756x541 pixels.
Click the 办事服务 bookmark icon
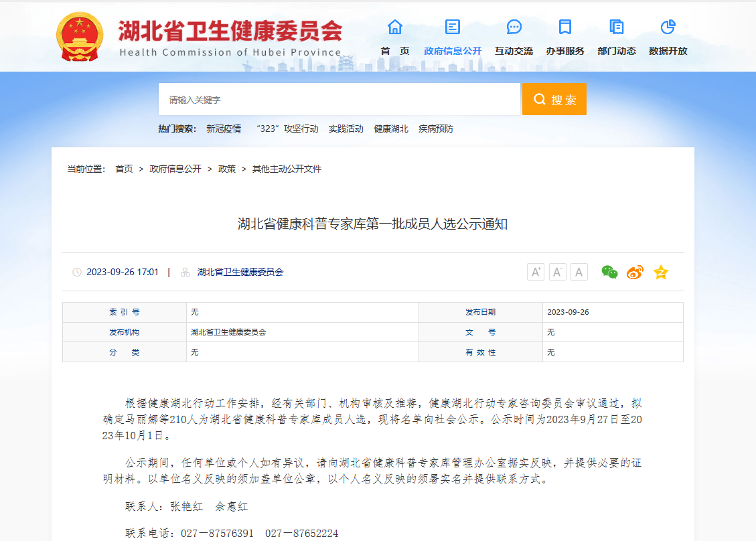(565, 27)
